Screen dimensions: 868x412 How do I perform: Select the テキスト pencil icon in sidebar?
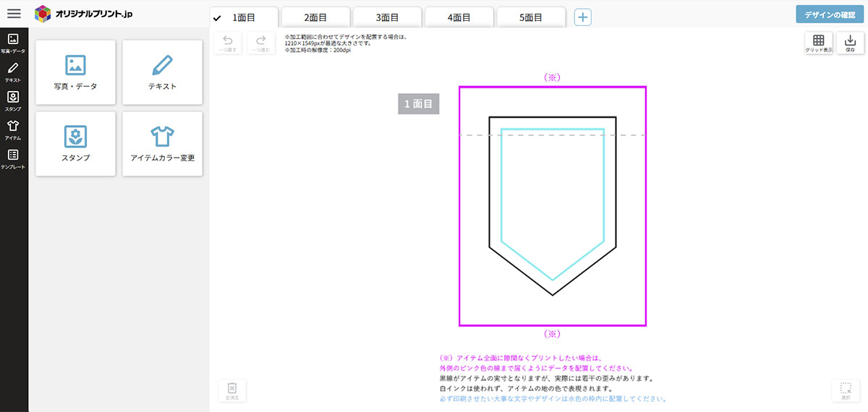coord(13,72)
